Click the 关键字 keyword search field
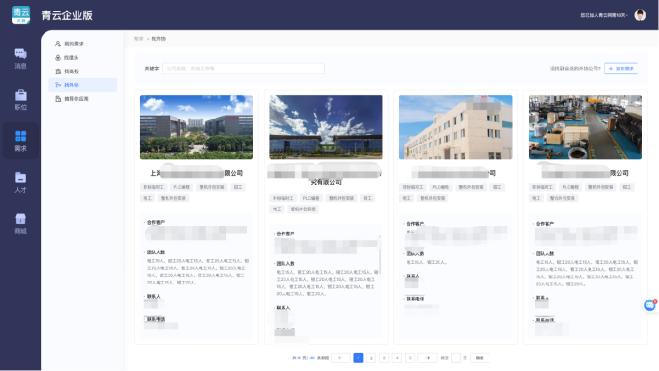Viewport: 659px width, 371px height. (x=243, y=68)
